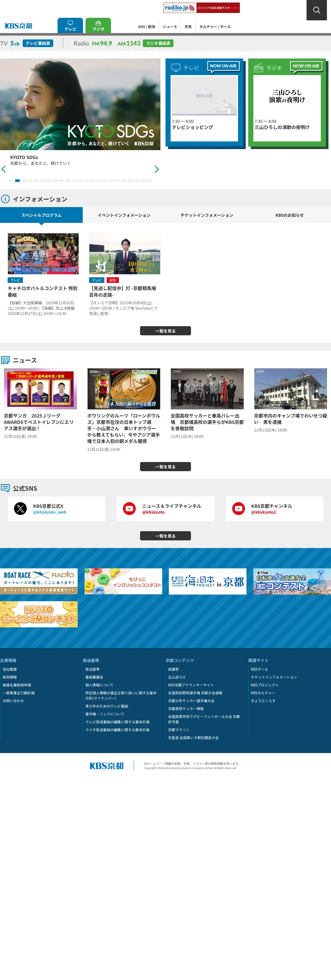Open KBS京都アナウンサーサイト footer link

click(x=191, y=685)
